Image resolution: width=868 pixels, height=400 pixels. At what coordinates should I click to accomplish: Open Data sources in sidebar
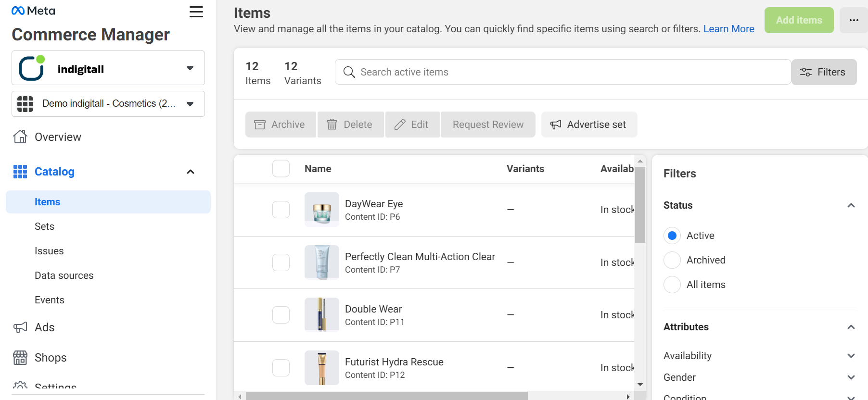64,275
